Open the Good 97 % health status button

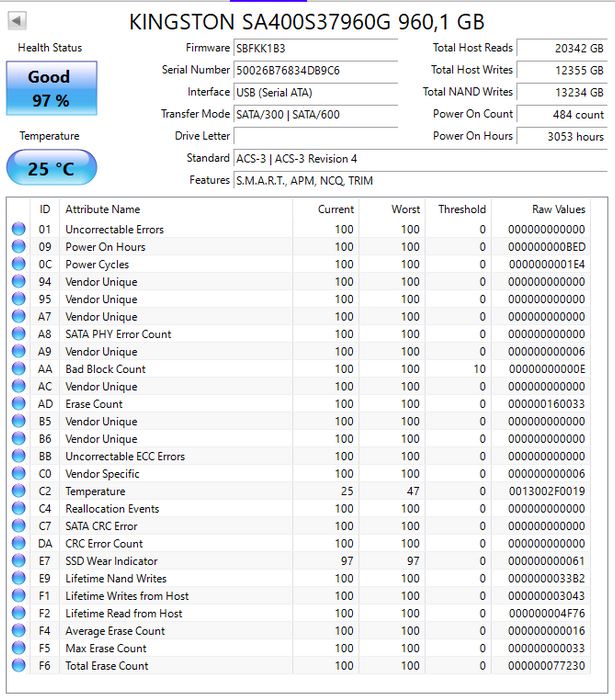49,88
